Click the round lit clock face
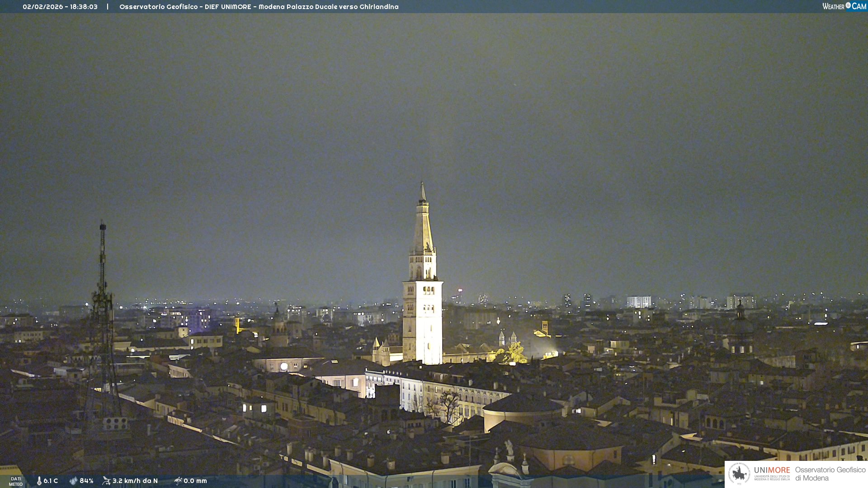This screenshot has height=488, width=868. click(284, 366)
